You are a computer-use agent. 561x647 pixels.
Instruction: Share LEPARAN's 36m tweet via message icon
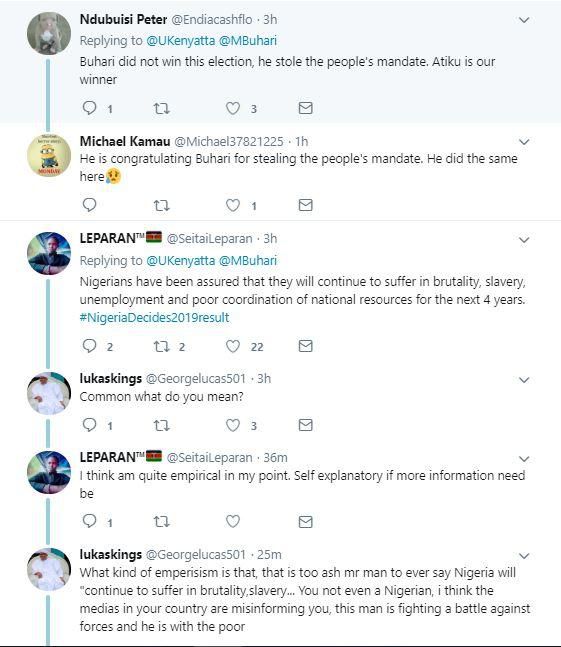point(305,522)
